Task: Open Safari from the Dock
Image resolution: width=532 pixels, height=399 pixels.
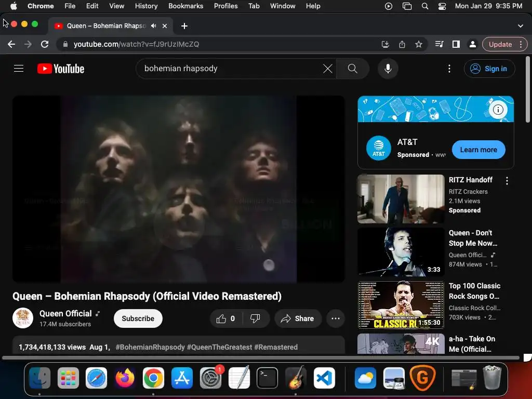Action: pyautogui.click(x=96, y=378)
